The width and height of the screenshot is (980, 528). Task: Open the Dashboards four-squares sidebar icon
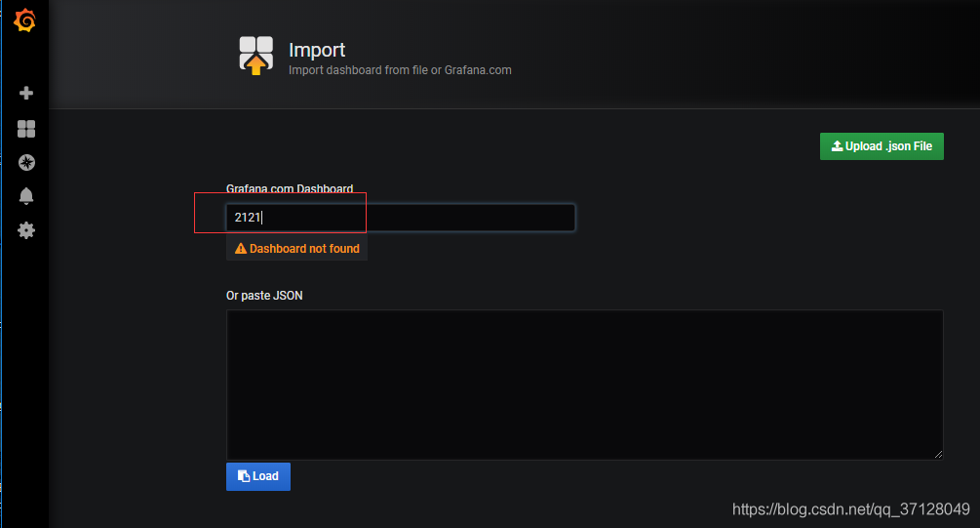pos(26,129)
